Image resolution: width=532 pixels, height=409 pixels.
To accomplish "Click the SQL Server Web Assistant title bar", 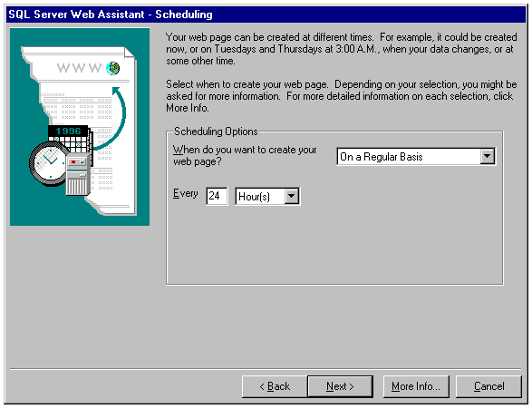I will (x=266, y=15).
